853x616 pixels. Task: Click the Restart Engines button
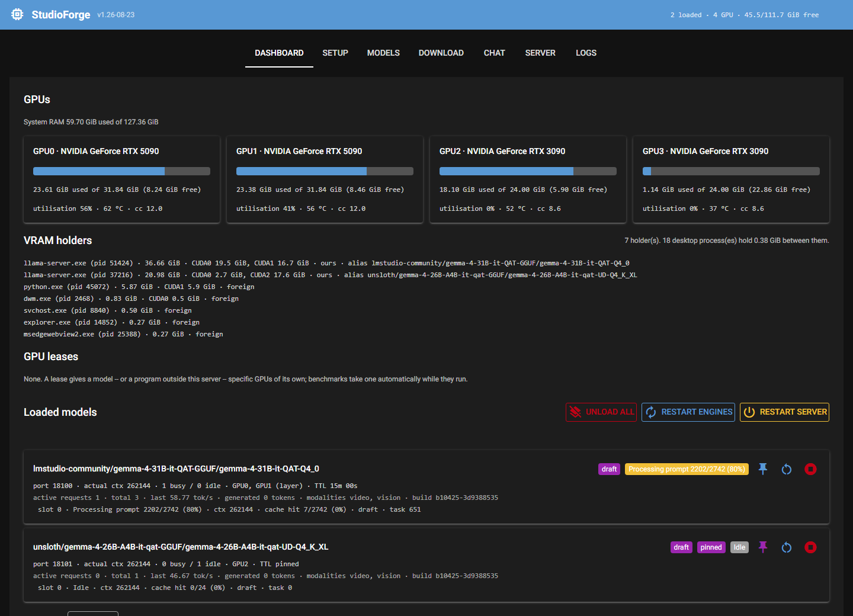[688, 412]
